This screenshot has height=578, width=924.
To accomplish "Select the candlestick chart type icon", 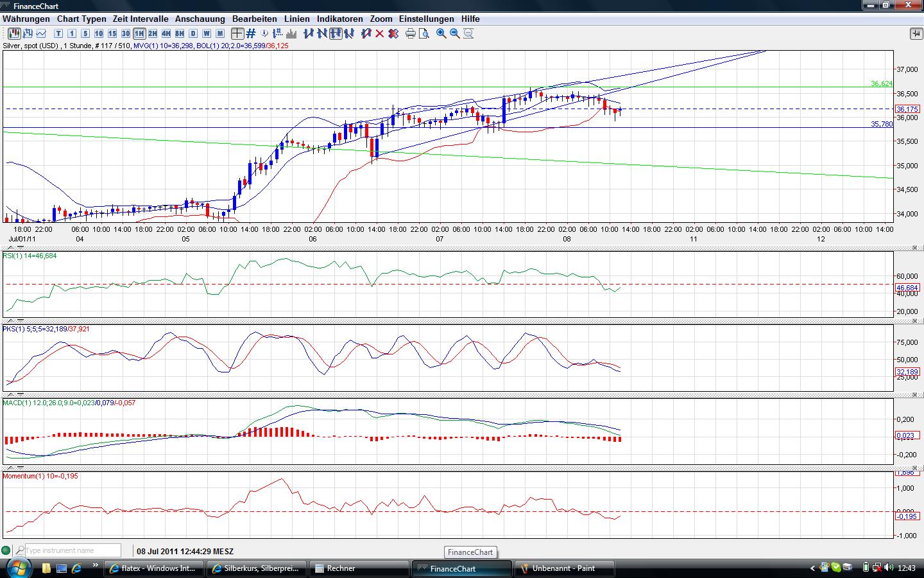I will pos(13,33).
